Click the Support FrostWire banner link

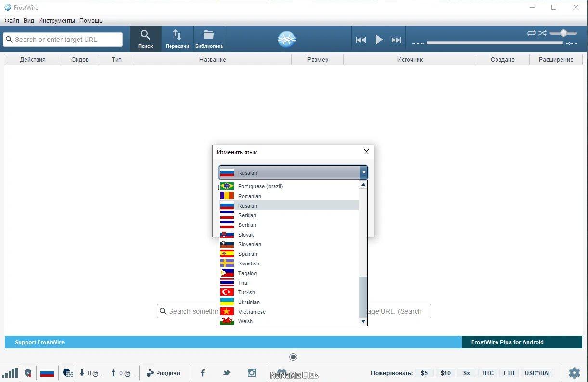tap(39, 342)
